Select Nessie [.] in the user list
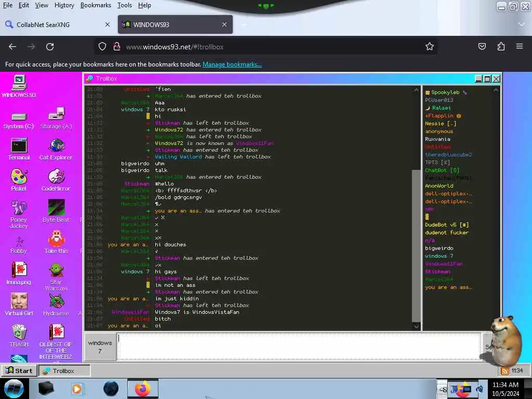 point(441,124)
